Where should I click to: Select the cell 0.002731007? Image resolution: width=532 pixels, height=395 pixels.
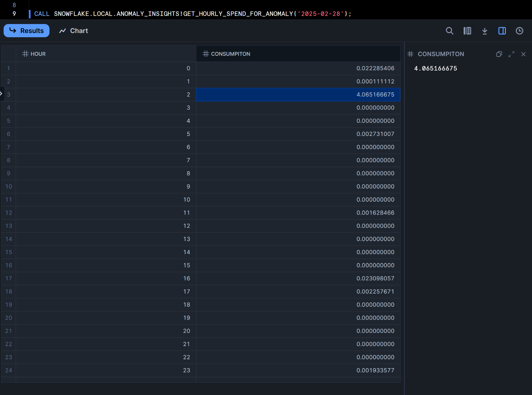(298, 134)
